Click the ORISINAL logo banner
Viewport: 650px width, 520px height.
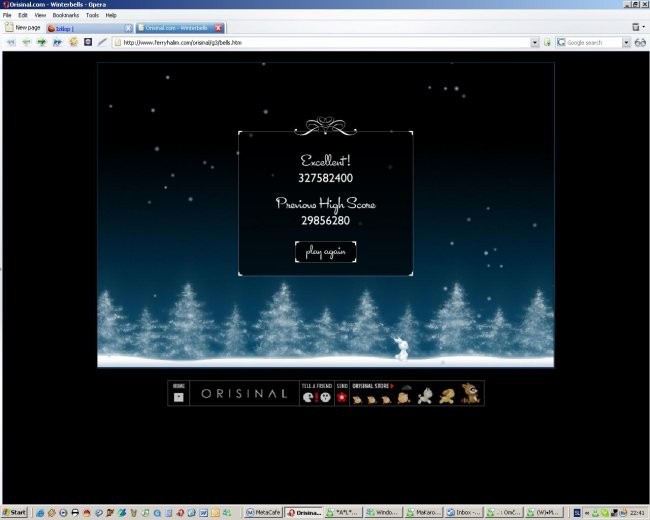pyautogui.click(x=244, y=394)
